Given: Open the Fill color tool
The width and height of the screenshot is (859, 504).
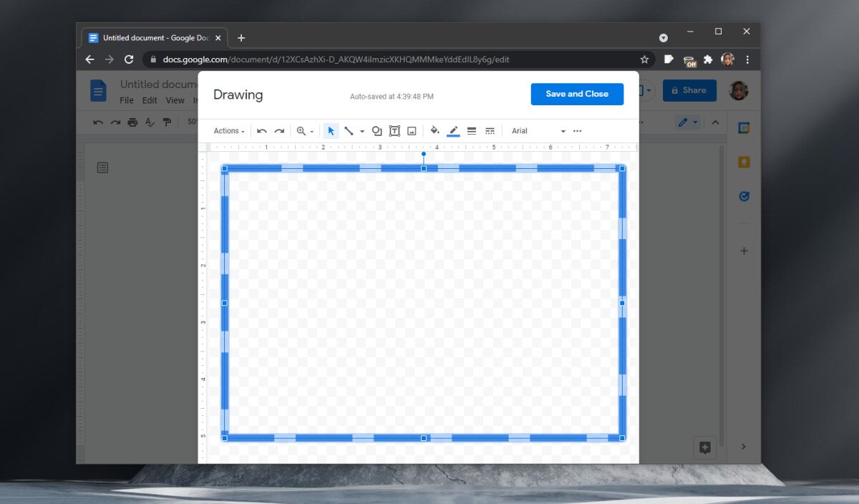Looking at the screenshot, I should click(x=435, y=130).
